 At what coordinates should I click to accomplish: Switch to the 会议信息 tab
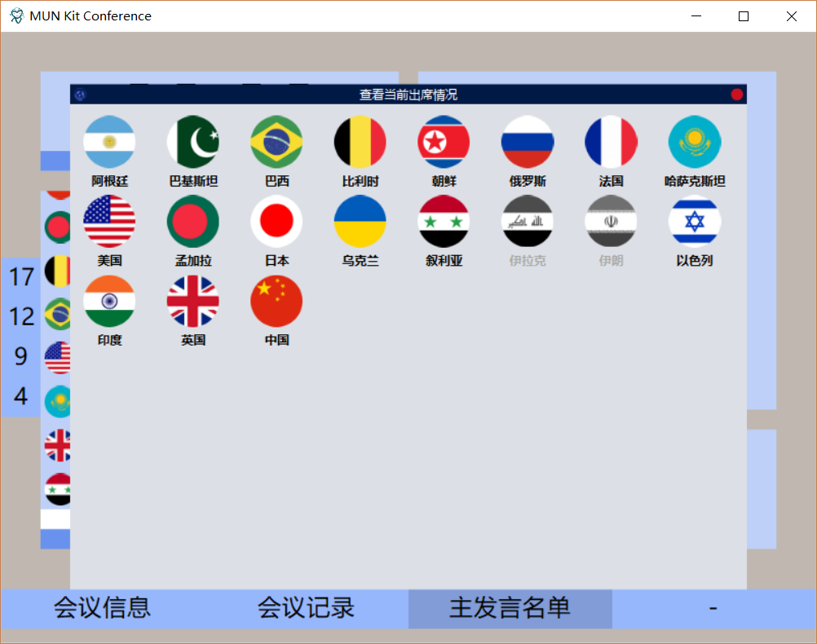(101, 608)
